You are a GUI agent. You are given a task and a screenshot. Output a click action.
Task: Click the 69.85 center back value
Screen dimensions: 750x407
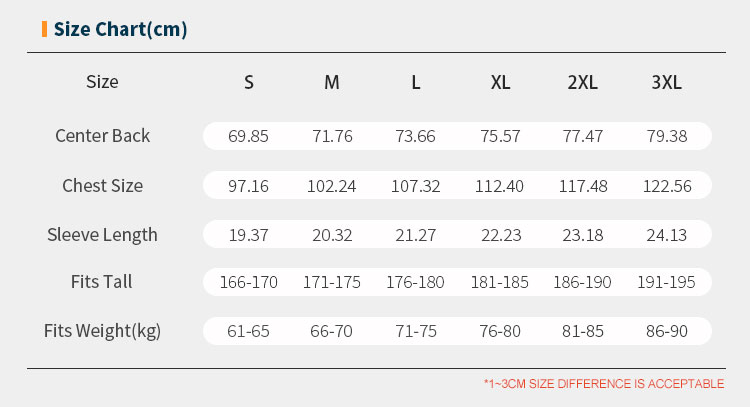coord(248,136)
